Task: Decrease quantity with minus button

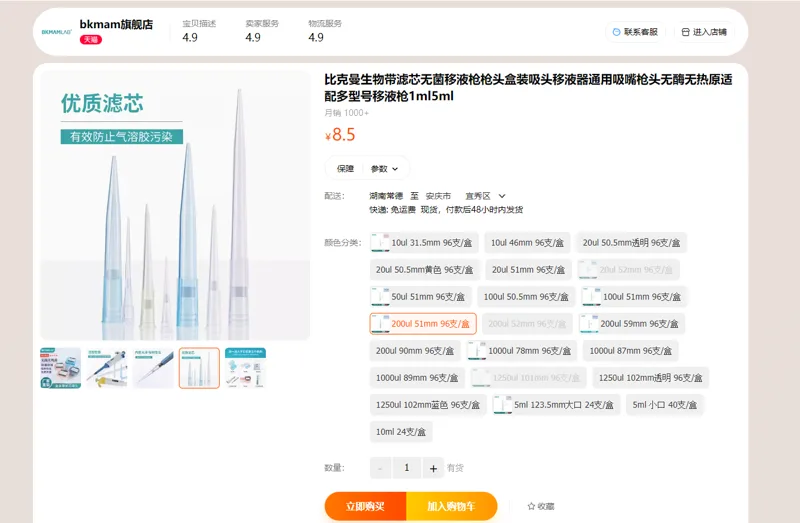Action: point(380,468)
